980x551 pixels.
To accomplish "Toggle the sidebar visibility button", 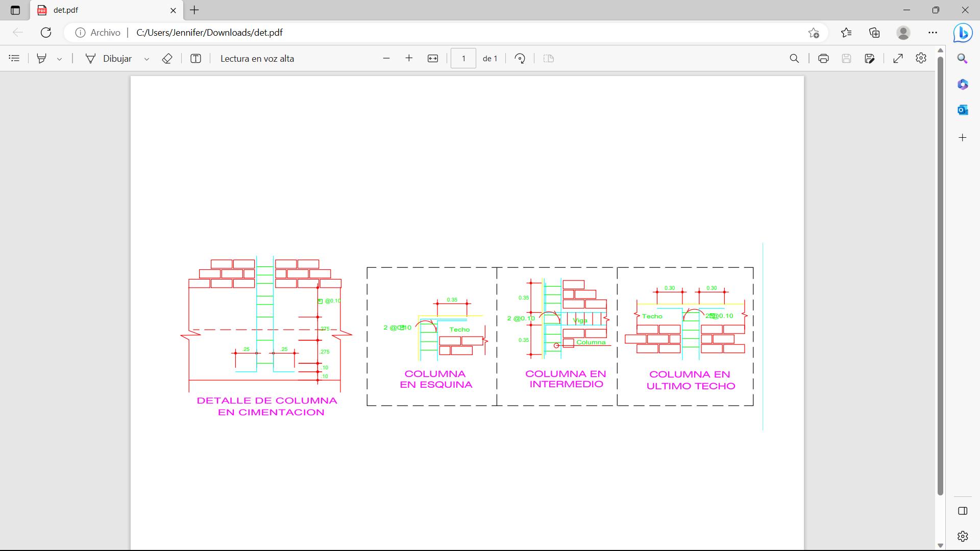I will click(963, 511).
